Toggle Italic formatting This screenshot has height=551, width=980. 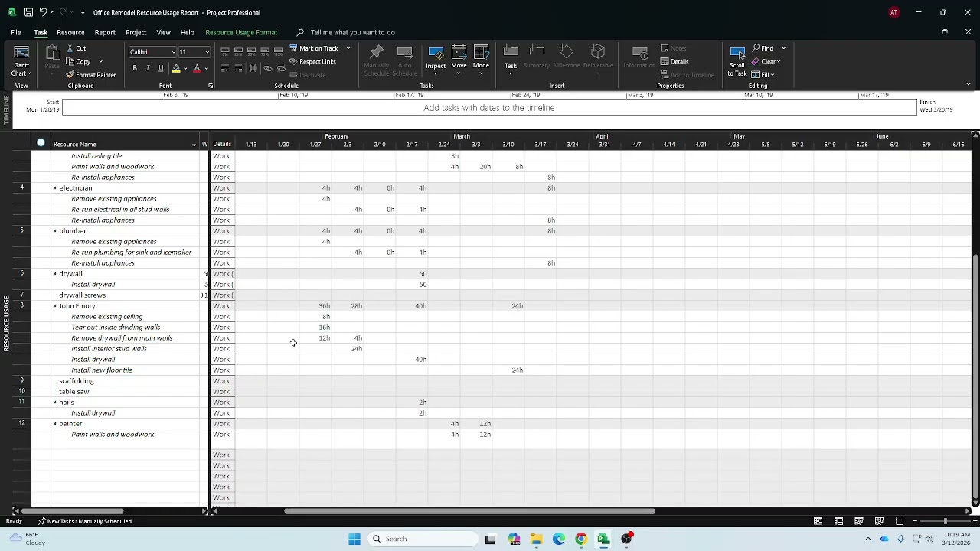pyautogui.click(x=148, y=68)
